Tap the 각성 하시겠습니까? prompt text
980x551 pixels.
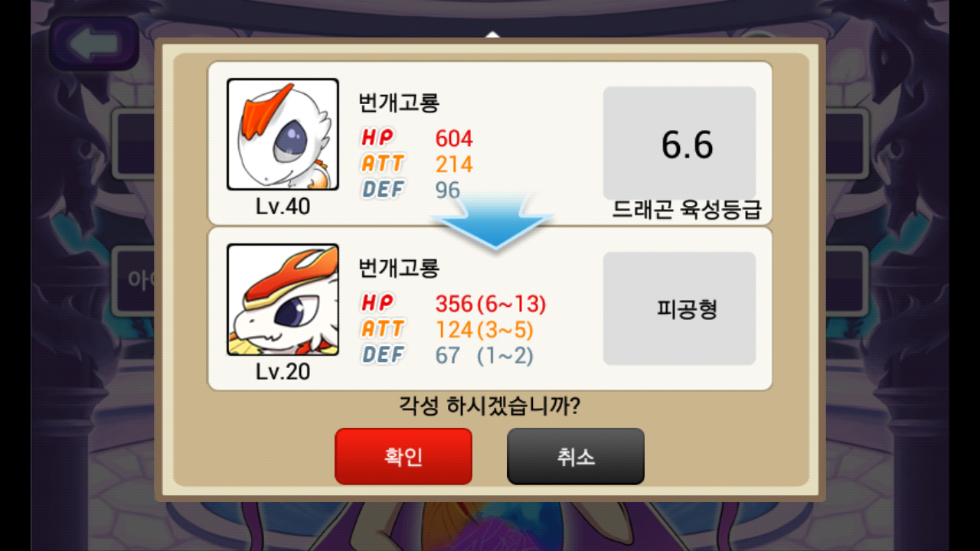pyautogui.click(x=490, y=406)
